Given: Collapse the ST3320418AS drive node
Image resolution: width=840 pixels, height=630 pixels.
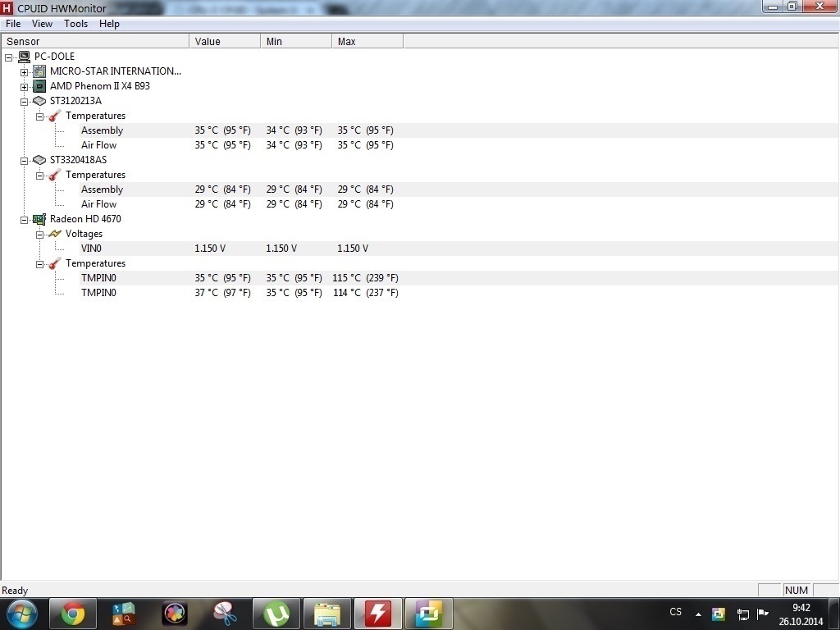Looking at the screenshot, I should [24, 160].
